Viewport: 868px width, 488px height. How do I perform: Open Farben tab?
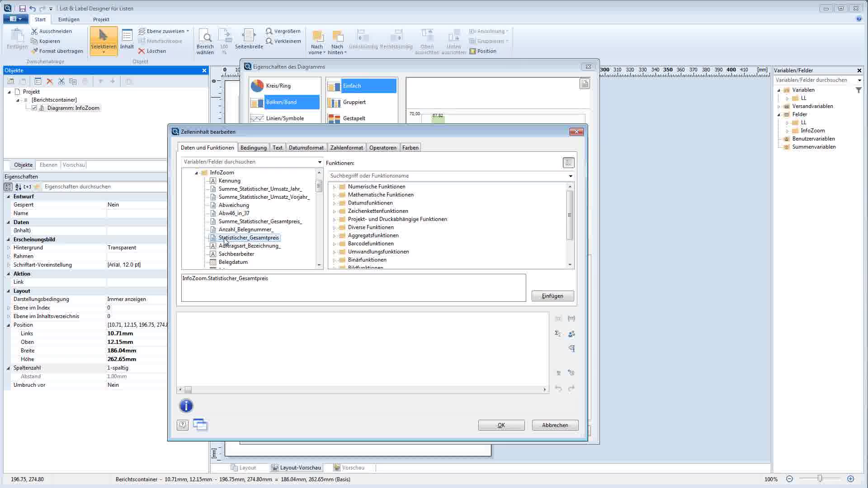pyautogui.click(x=410, y=148)
